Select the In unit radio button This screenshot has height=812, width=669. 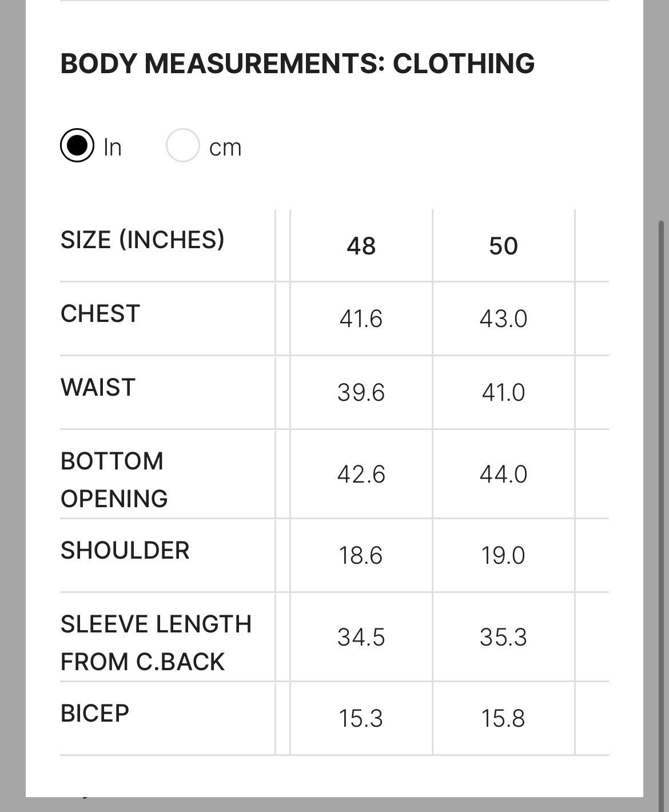coord(77,146)
